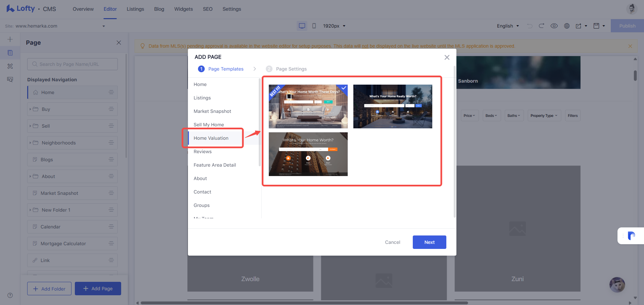The width and height of the screenshot is (644, 305).
Task: Click the Add Folder button
Action: tap(49, 289)
